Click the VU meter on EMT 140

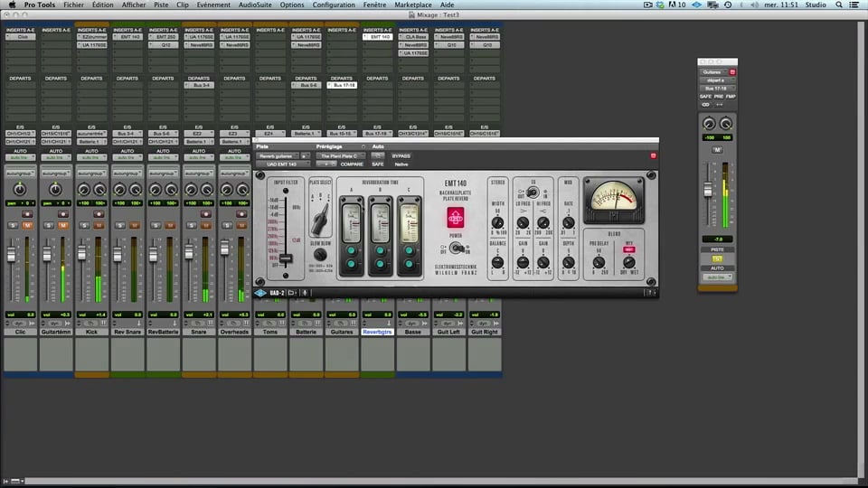[x=614, y=200]
